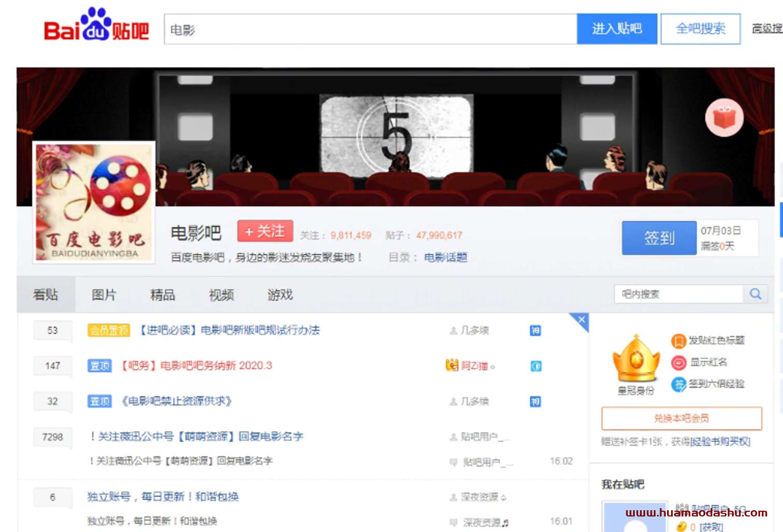
Task: Open author 贴吧用户_ on 萌萌资源 post
Action: (x=485, y=437)
